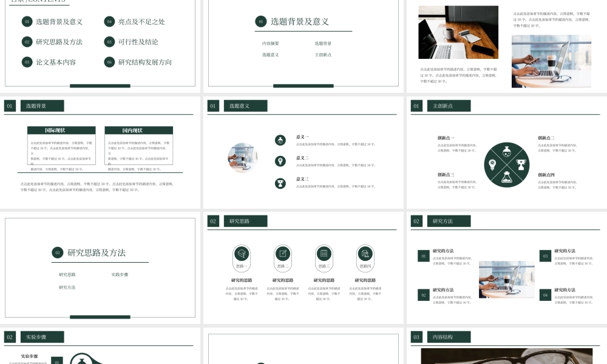The image size is (607, 364).
Task: Click the 意义二 heading text
Action: point(302,158)
